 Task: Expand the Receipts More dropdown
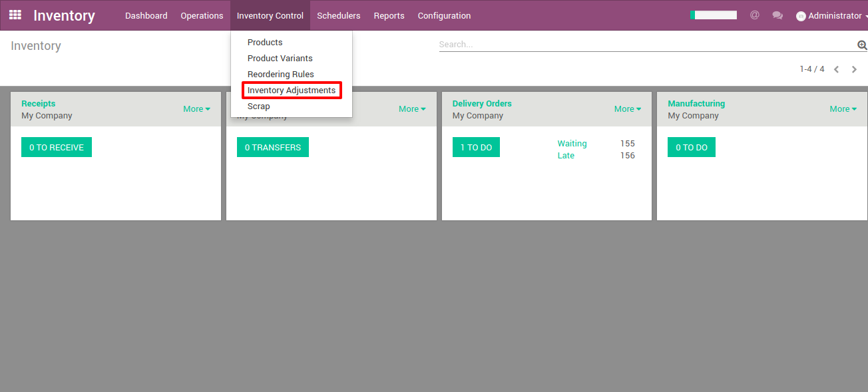pyautogui.click(x=197, y=109)
